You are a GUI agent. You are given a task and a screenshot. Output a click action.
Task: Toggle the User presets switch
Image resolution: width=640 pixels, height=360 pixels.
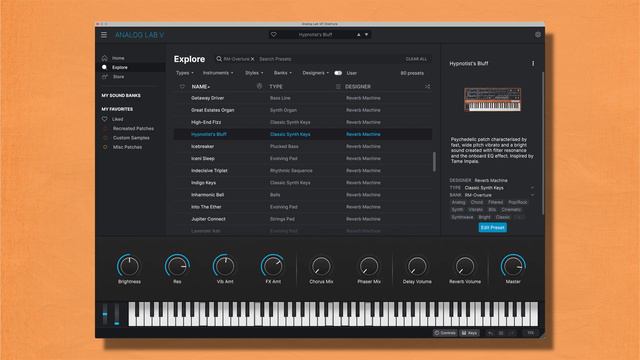[338, 73]
